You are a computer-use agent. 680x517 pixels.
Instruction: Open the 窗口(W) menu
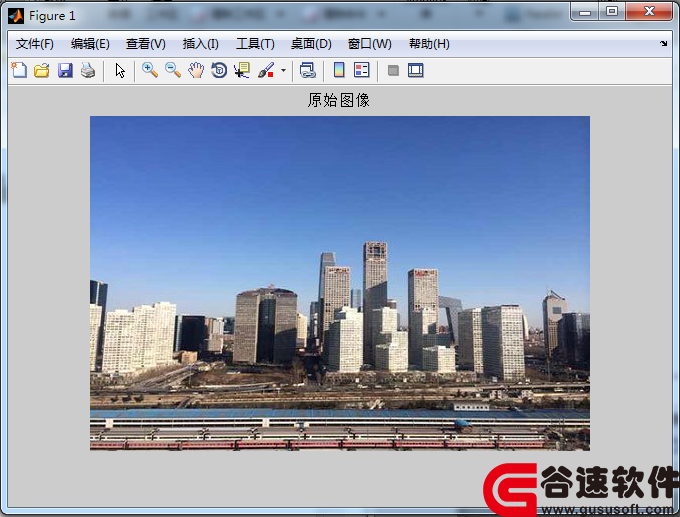tap(369, 44)
